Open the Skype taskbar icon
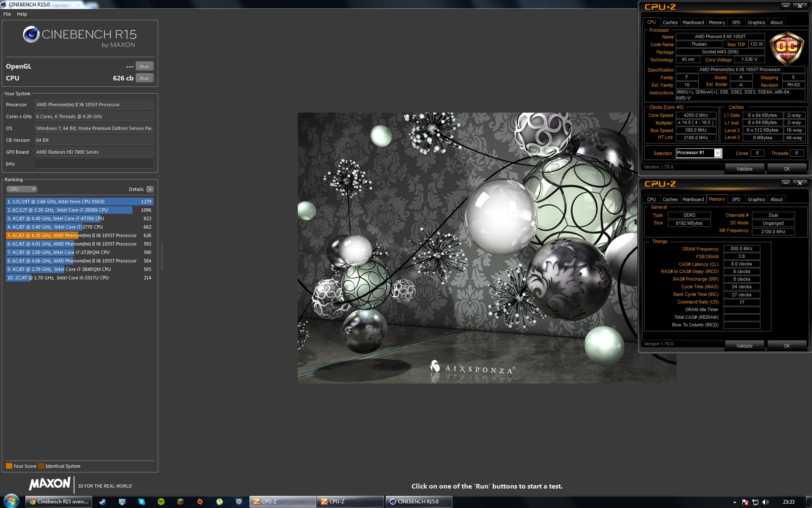 pos(142,502)
